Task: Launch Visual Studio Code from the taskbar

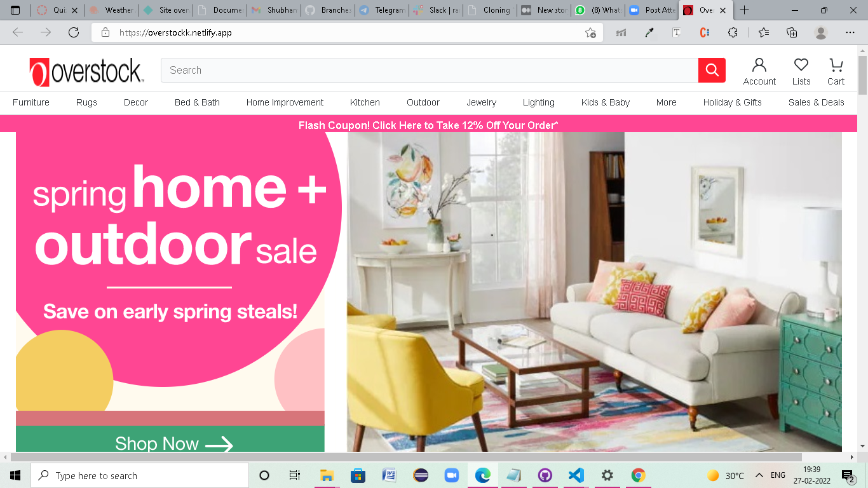Action: (576, 475)
